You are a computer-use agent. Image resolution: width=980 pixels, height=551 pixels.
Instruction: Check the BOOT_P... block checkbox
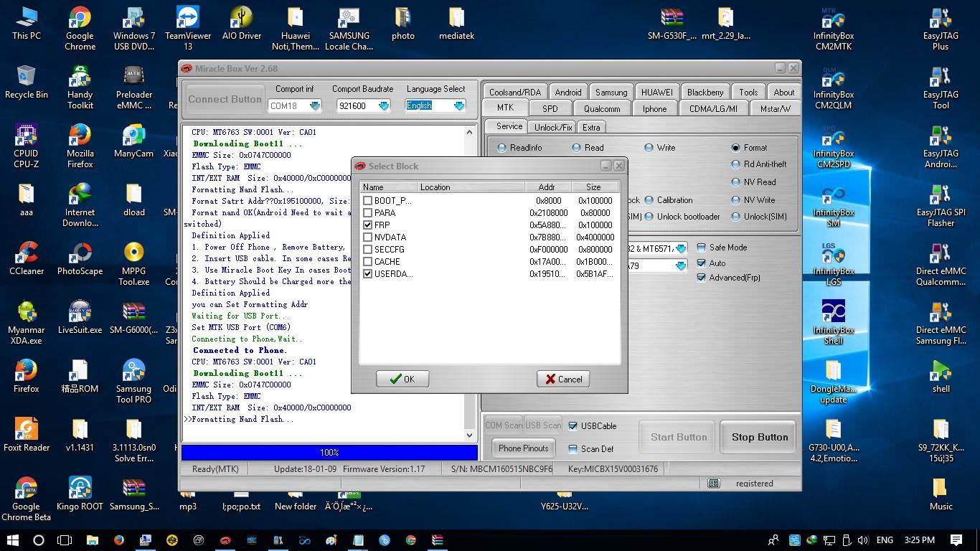point(367,201)
